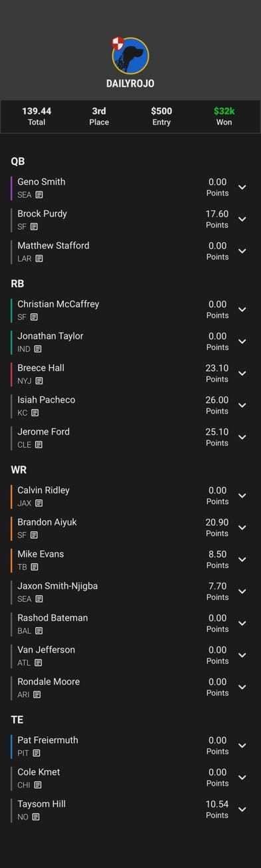Open the news icon beside Mike Evans's TB
The width and height of the screenshot is (261, 868).
(35, 567)
